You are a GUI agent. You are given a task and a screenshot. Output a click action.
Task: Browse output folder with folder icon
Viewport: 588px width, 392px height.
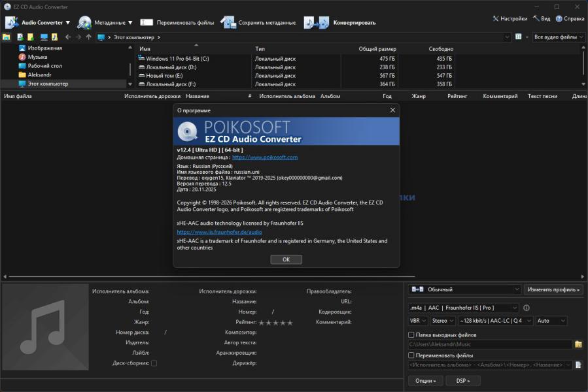578,344
